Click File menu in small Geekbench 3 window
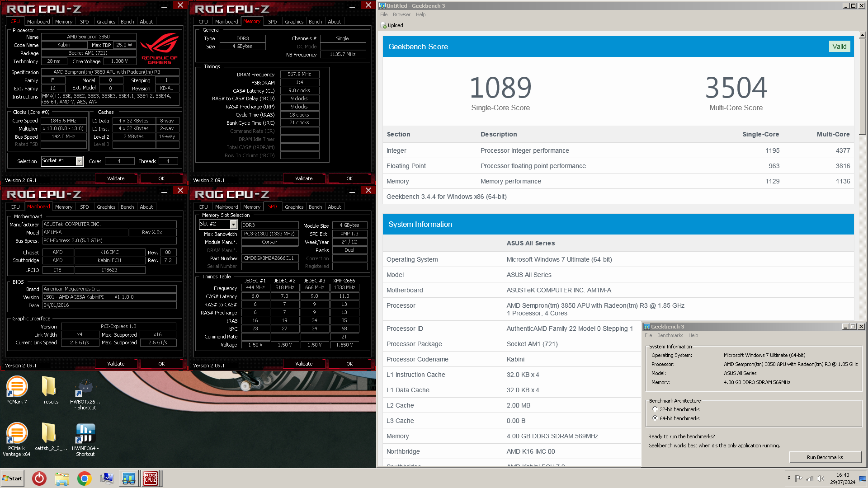The image size is (868, 488). coord(648,335)
